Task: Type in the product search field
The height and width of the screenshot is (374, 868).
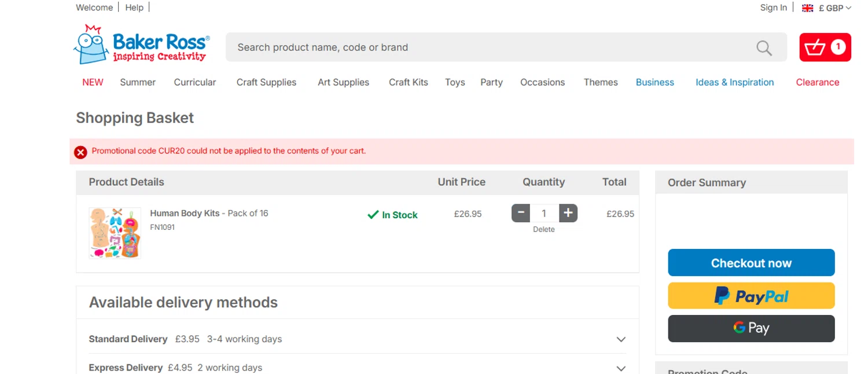Action: pyautogui.click(x=486, y=47)
